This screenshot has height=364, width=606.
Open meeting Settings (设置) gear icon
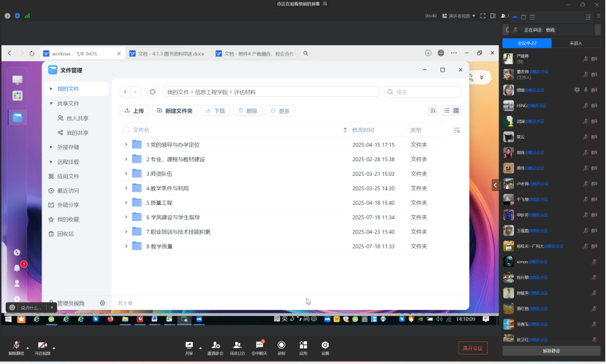(326, 346)
